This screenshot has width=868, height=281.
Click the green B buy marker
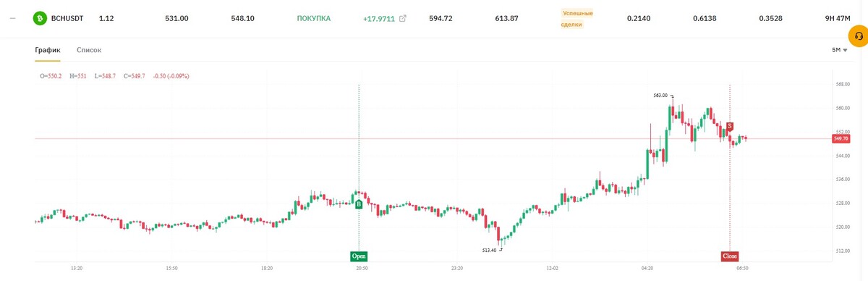click(359, 205)
